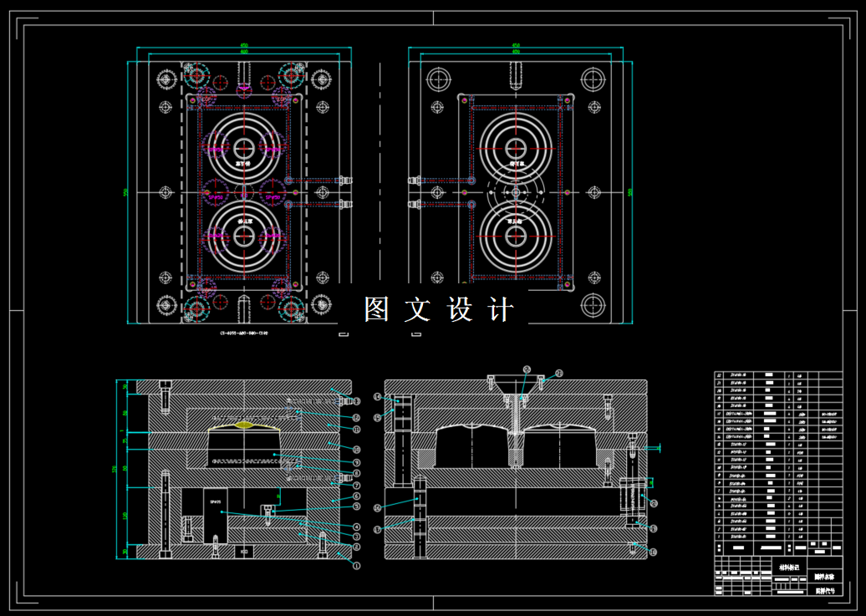Click the 图样名称 title block cell
This screenshot has width=866, height=616.
824,577
